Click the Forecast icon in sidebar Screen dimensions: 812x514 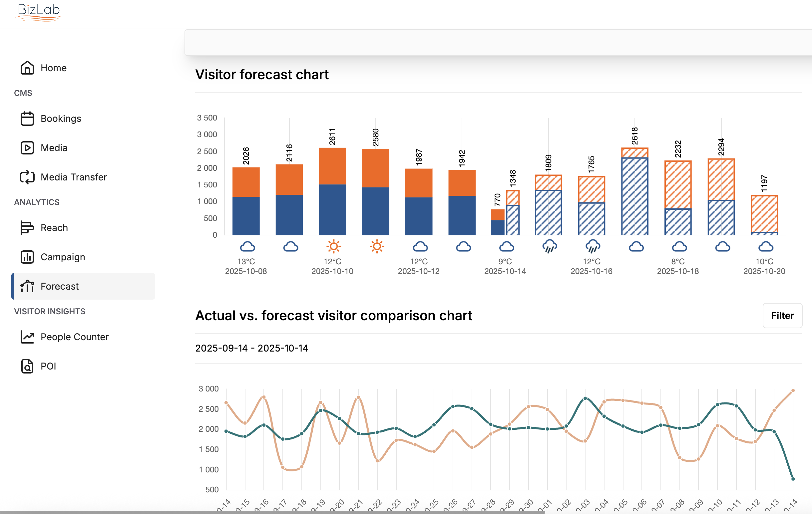(27, 287)
